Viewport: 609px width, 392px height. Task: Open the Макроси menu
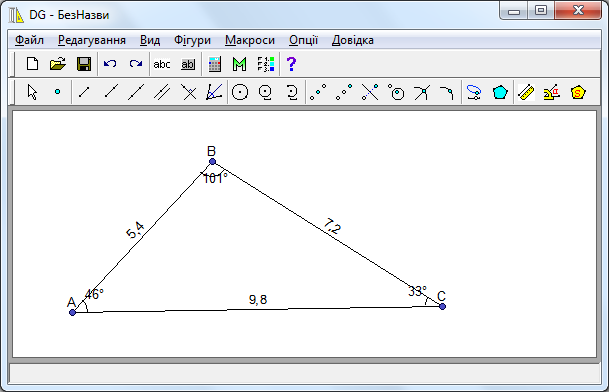click(250, 40)
